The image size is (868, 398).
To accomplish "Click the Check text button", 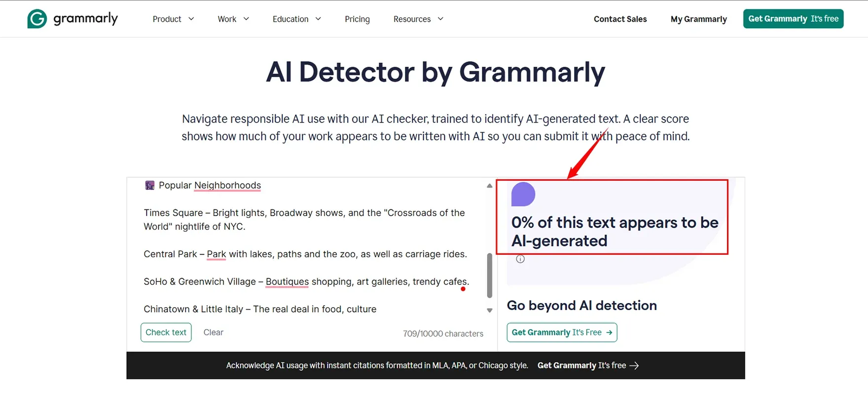I will (x=166, y=332).
